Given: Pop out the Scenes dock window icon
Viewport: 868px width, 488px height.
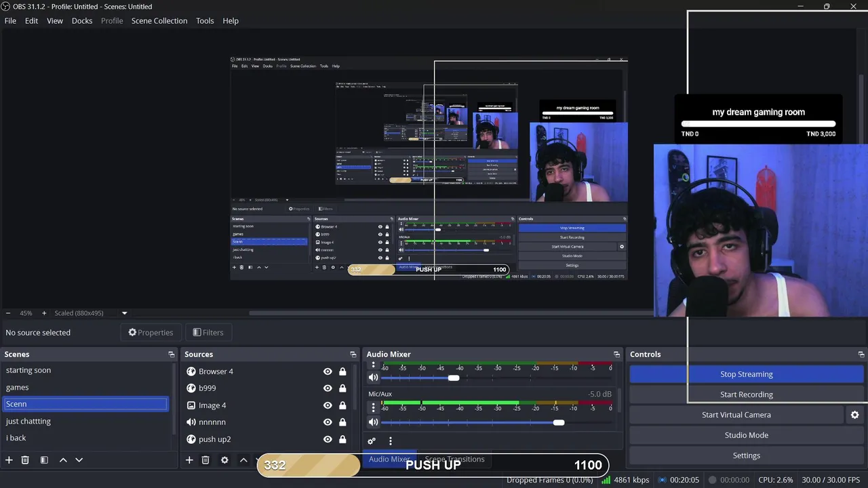Looking at the screenshot, I should click(x=172, y=354).
